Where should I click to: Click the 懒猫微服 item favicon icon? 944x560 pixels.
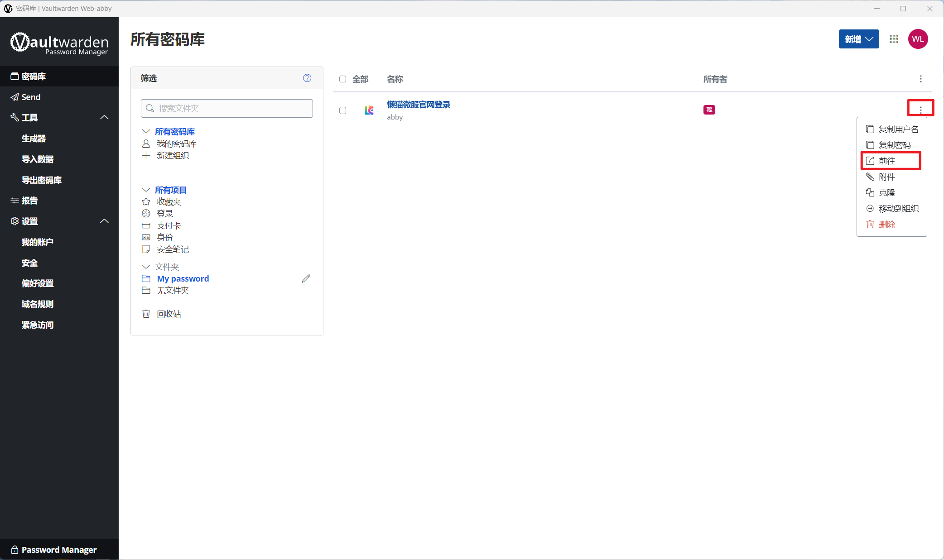tap(369, 110)
